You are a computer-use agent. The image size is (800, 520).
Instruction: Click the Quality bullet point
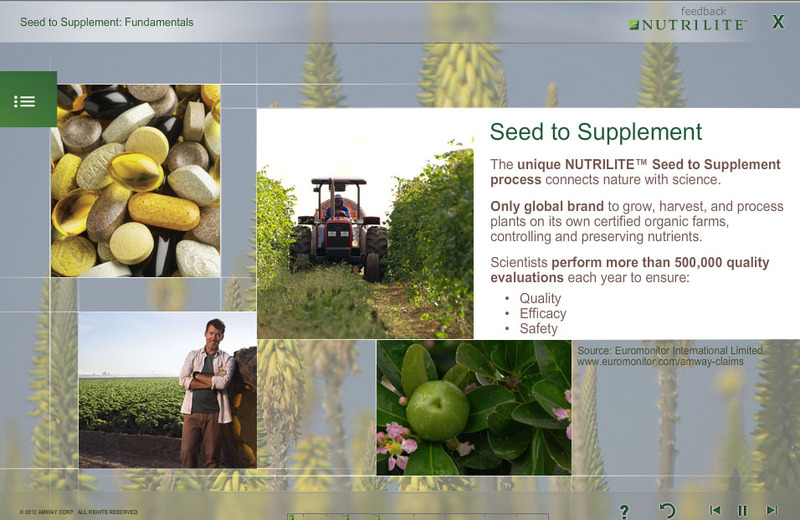point(540,298)
